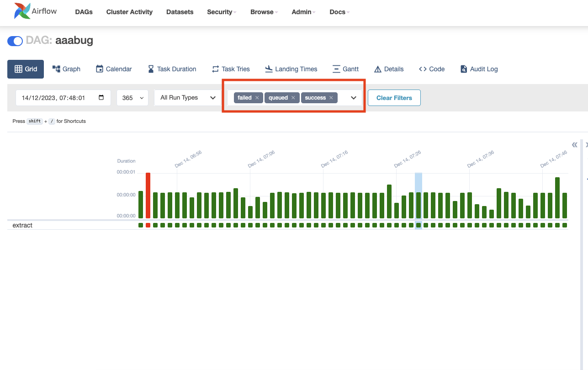Remove the queued state filter tag

[293, 98]
